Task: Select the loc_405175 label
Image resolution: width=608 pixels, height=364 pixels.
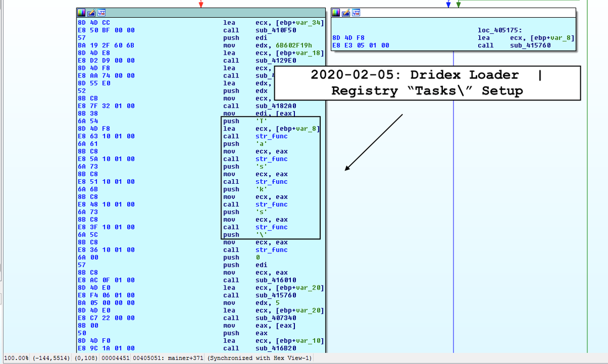Action: pyautogui.click(x=500, y=30)
